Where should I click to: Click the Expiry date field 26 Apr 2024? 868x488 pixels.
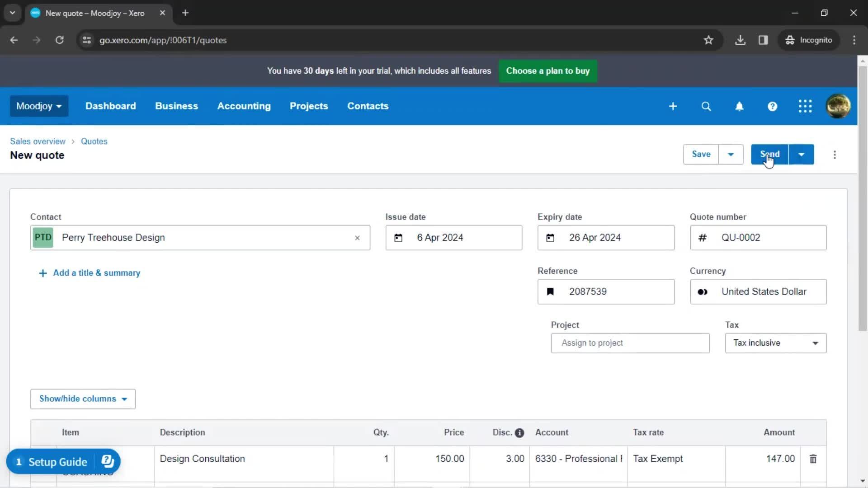coord(606,238)
